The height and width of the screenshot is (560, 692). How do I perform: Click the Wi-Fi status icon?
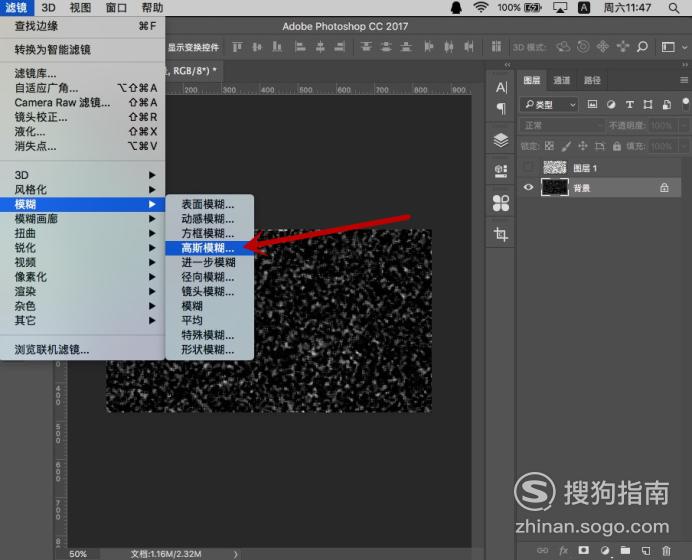pyautogui.click(x=481, y=8)
